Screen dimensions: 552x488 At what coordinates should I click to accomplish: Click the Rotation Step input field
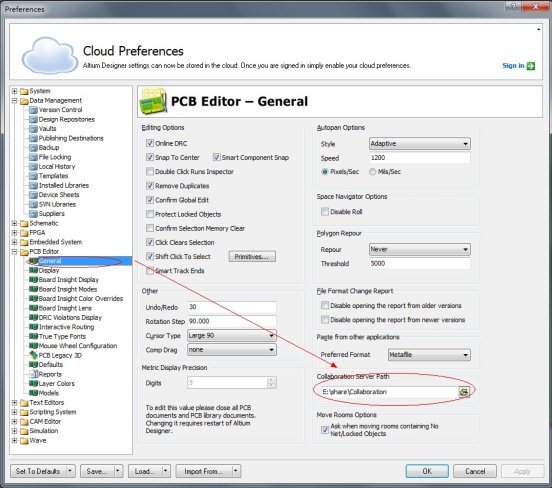pos(232,321)
